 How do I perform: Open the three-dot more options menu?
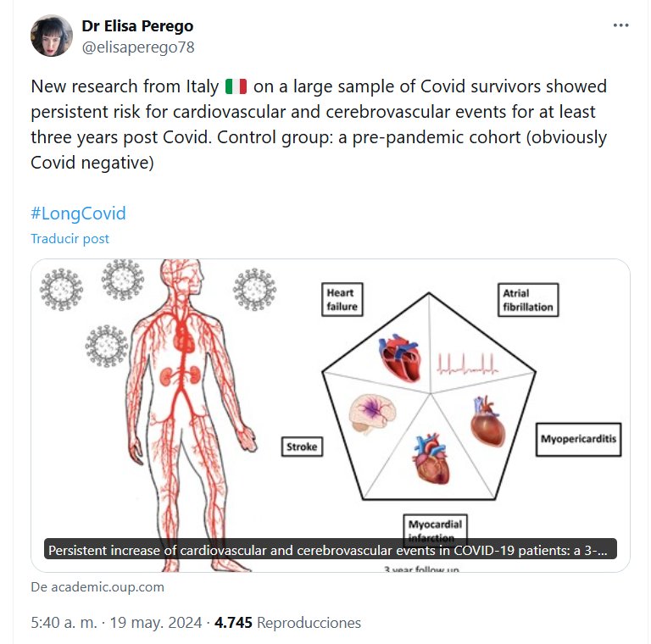(x=621, y=25)
